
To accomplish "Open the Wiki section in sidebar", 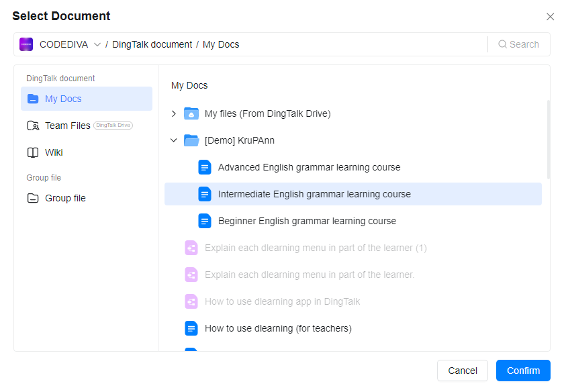I will [x=54, y=152].
